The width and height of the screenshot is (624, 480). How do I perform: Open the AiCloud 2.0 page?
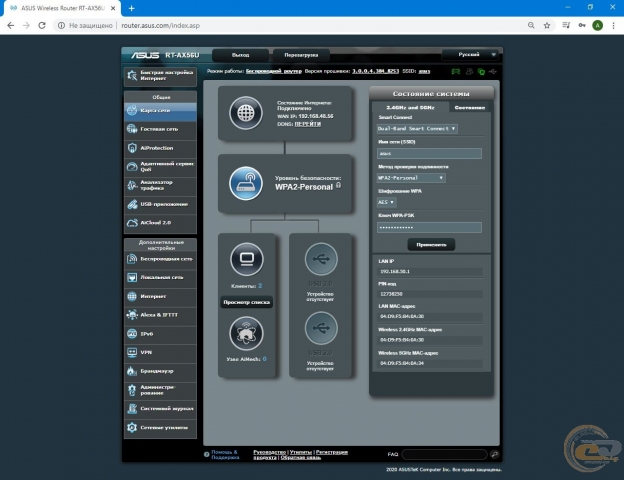[160, 223]
